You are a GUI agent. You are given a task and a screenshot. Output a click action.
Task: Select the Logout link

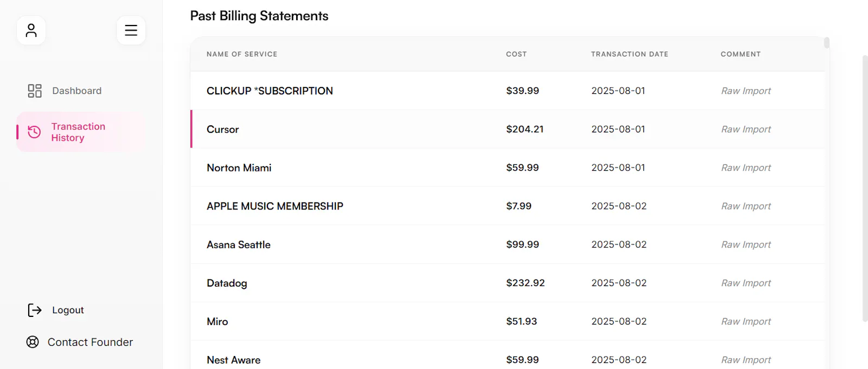tap(68, 310)
